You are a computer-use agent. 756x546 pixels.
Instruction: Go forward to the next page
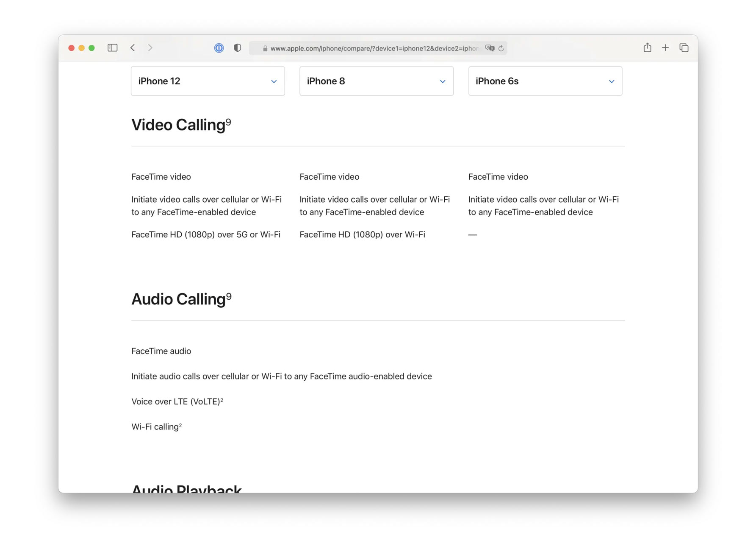point(150,48)
